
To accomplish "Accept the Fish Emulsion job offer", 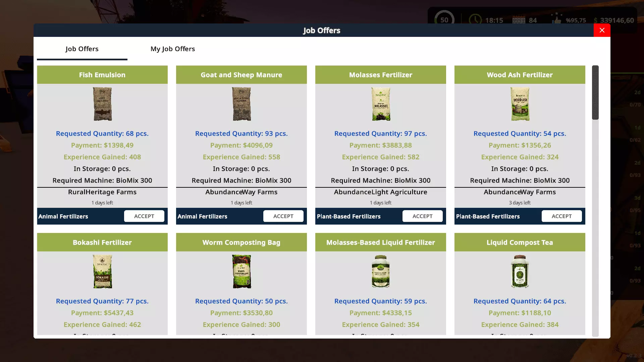I will coord(144,216).
